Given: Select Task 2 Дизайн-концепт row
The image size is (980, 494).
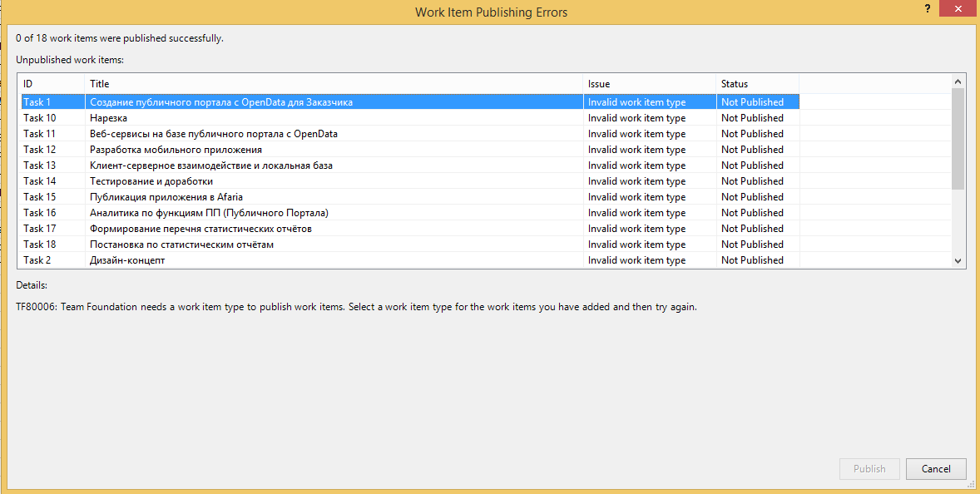Looking at the screenshot, I should pyautogui.click(x=127, y=260).
